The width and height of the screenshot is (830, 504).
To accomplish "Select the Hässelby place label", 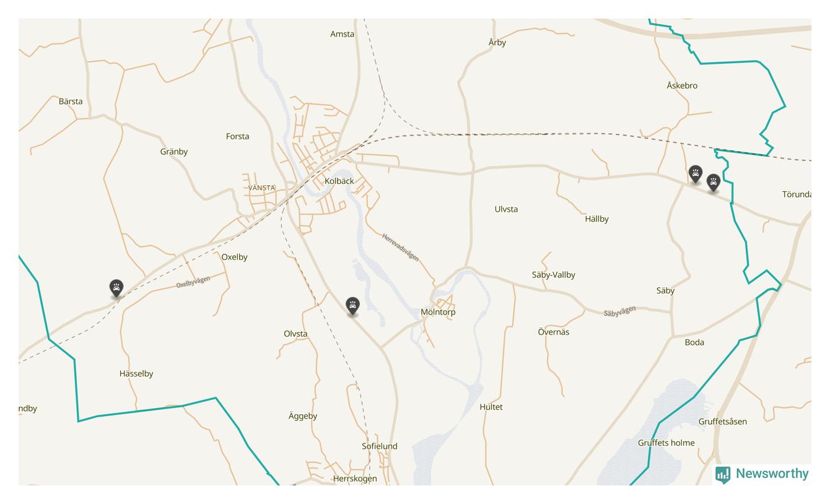I will tap(136, 373).
